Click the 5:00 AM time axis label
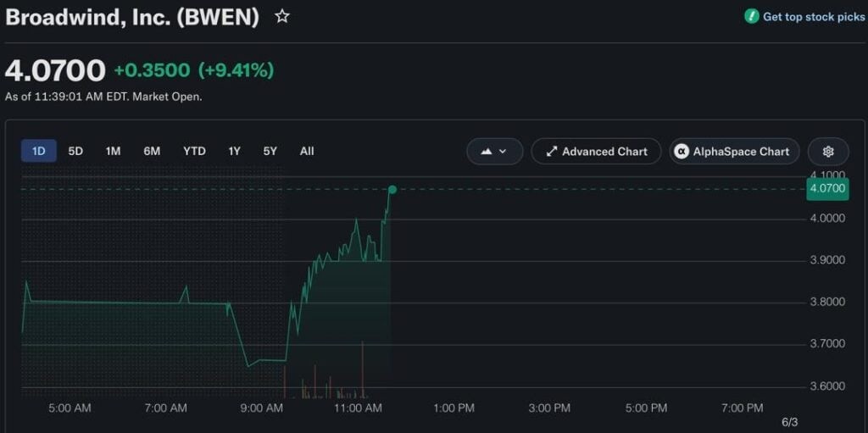This screenshot has height=433, width=868. tap(70, 408)
